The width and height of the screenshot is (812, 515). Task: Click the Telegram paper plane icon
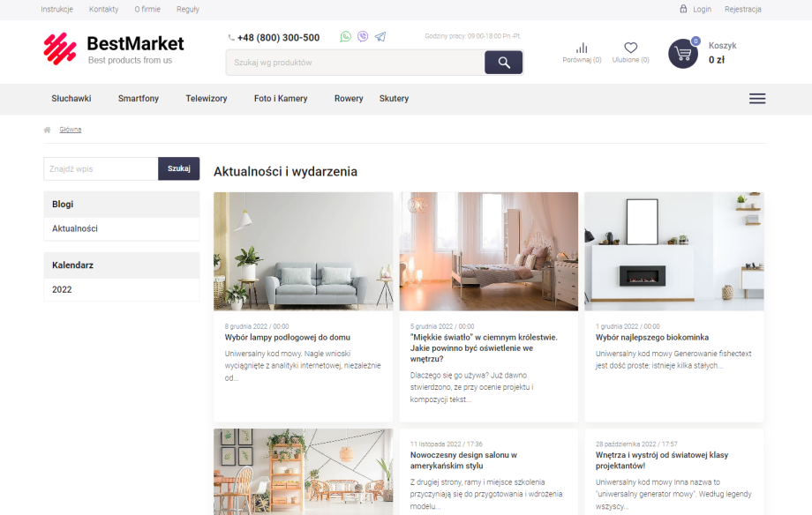(380, 37)
